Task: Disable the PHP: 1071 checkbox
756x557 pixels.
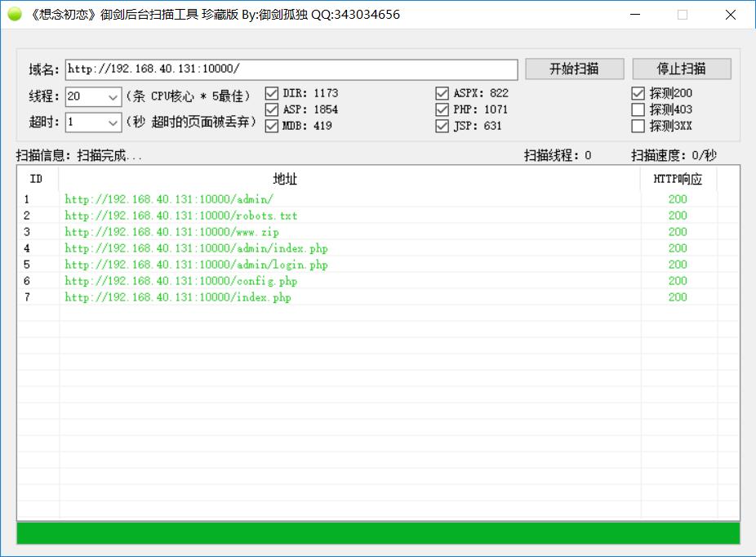Action: tap(442, 109)
